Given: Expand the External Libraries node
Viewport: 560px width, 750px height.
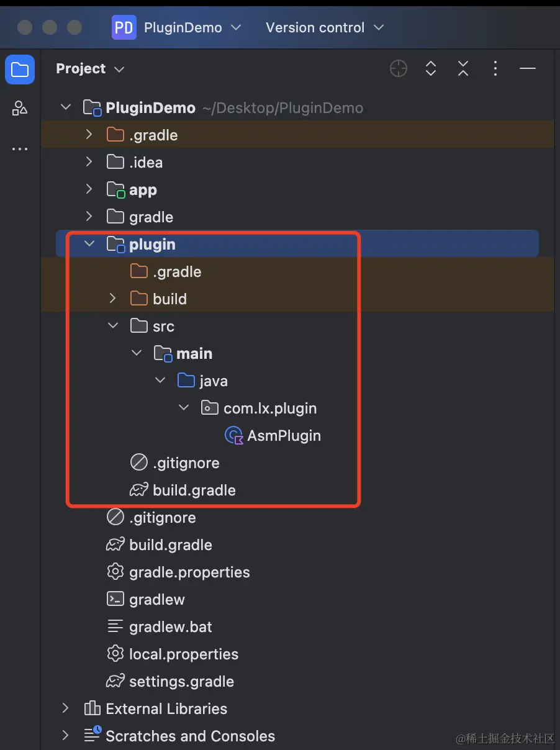Looking at the screenshot, I should point(65,708).
